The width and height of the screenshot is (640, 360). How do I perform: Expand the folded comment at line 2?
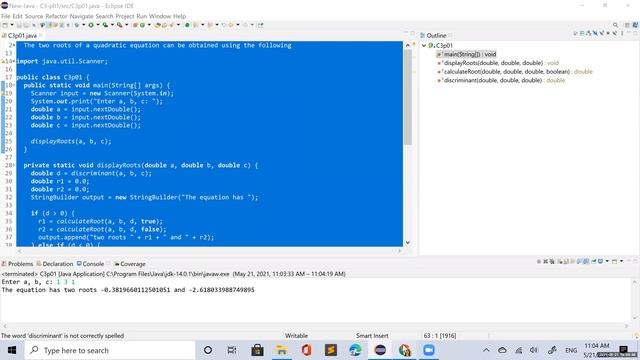[14, 45]
